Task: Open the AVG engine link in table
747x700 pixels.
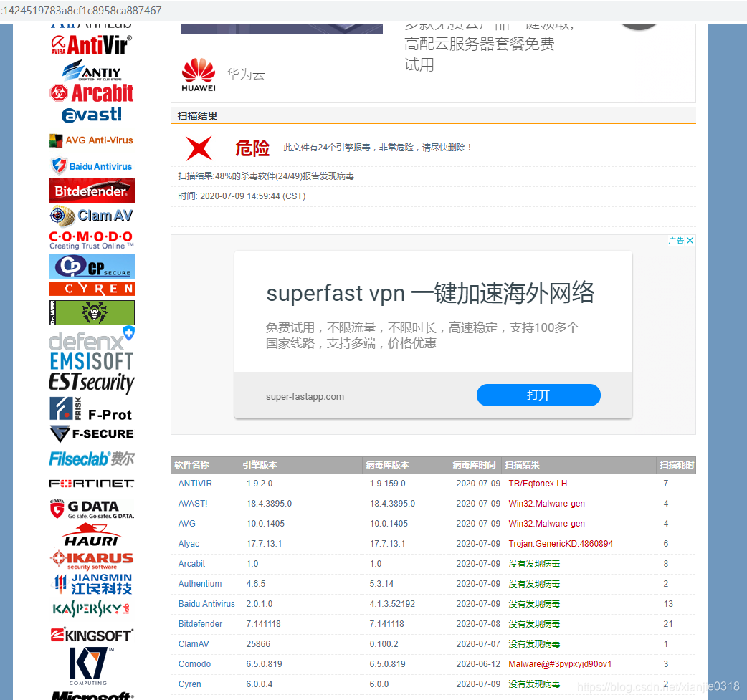Action: 186,523
